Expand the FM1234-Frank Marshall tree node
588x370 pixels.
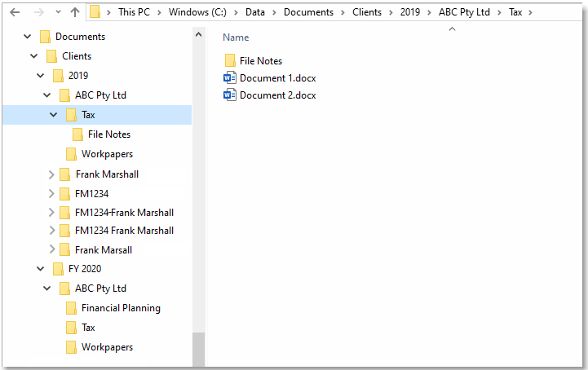(51, 213)
